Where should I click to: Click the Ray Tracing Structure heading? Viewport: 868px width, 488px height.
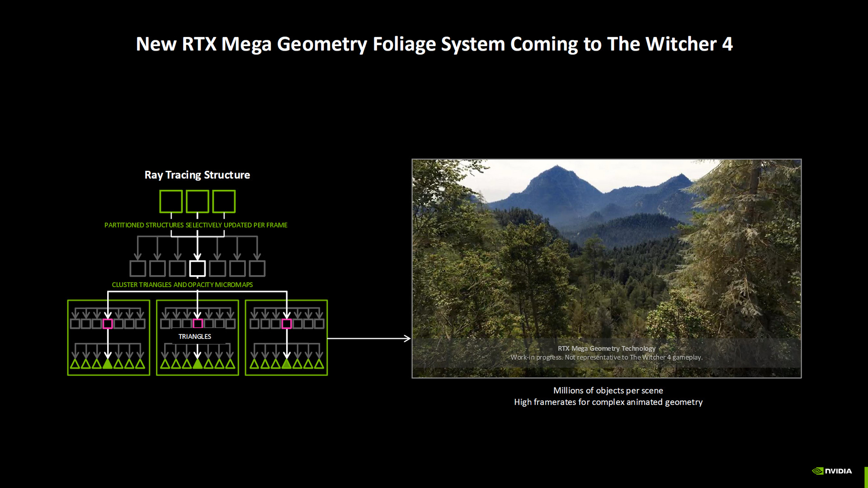pos(197,175)
